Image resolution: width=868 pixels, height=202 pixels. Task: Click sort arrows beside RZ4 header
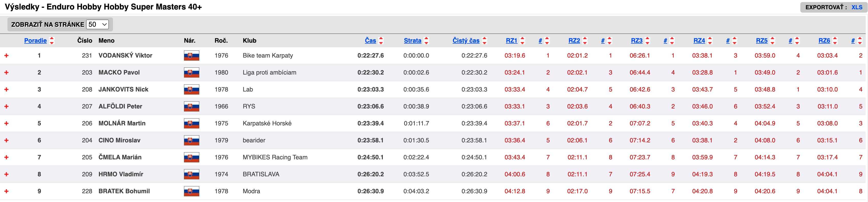pos(710,41)
